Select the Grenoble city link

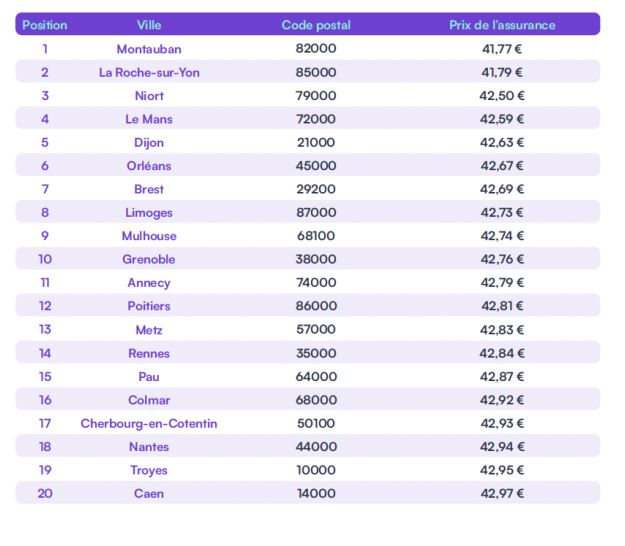[149, 259]
